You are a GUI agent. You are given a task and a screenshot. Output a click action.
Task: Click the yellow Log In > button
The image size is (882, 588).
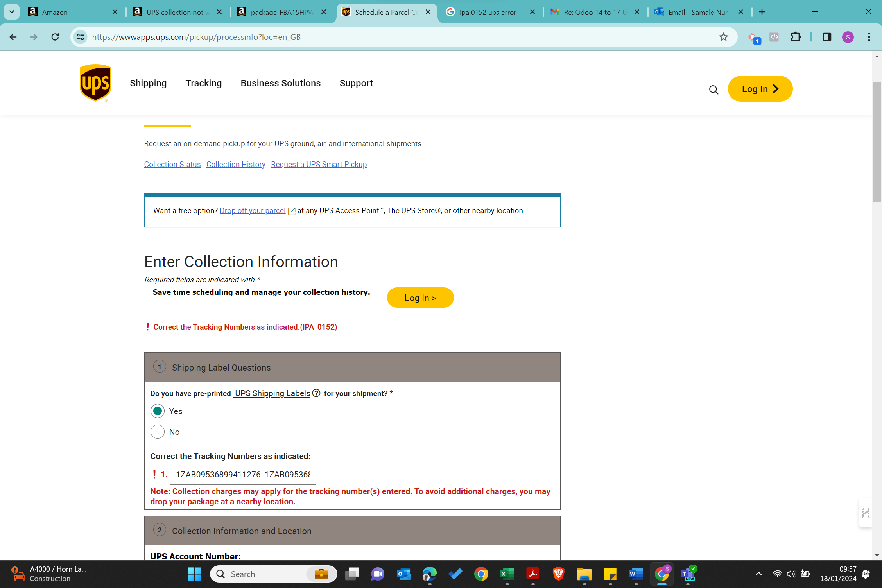[420, 298]
